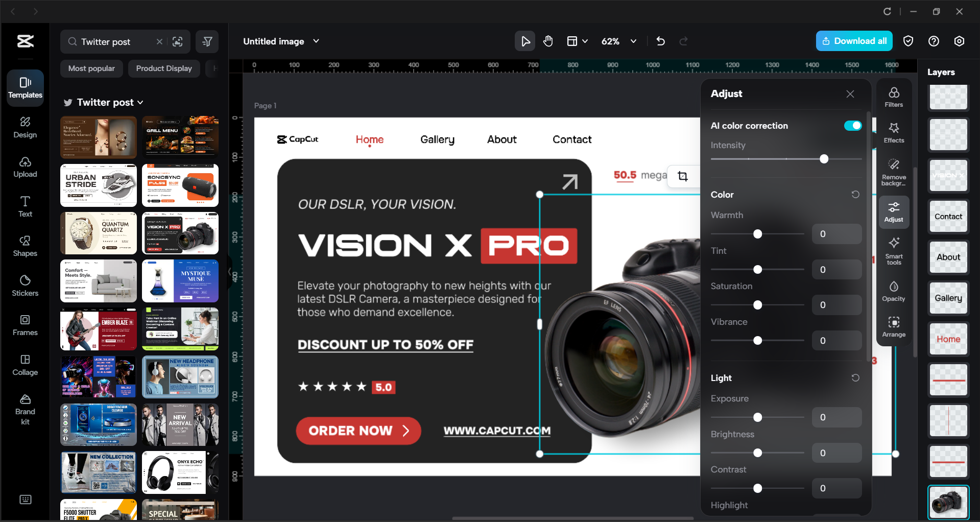Open the Filters panel
The height and width of the screenshot is (522, 980).
(x=893, y=97)
